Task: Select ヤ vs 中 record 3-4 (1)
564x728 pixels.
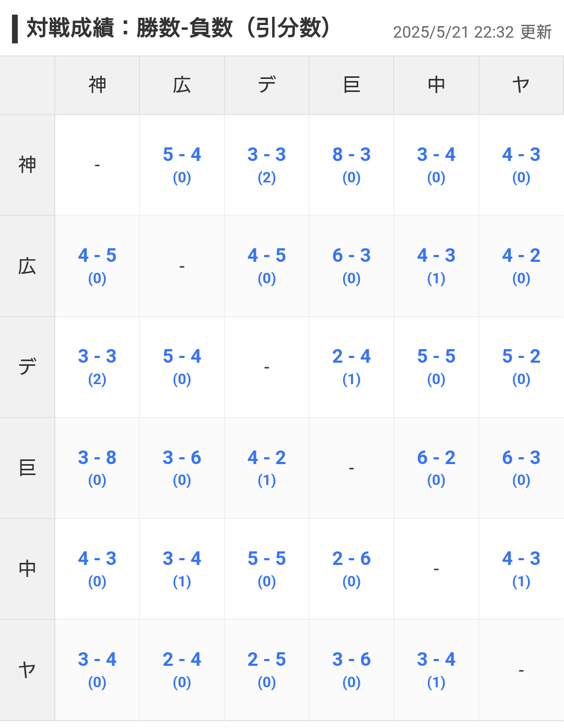Action: click(436, 669)
